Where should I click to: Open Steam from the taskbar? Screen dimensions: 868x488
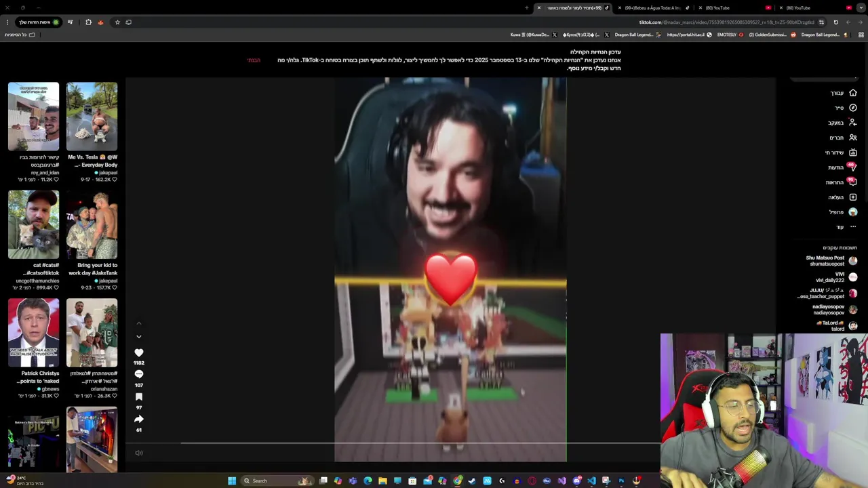pyautogui.click(x=472, y=481)
